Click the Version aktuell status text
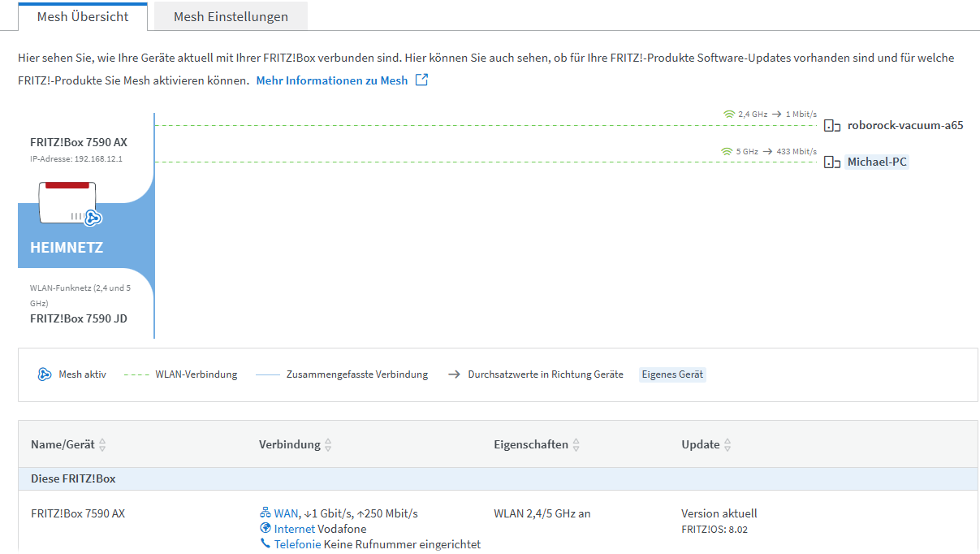 pyautogui.click(x=719, y=513)
